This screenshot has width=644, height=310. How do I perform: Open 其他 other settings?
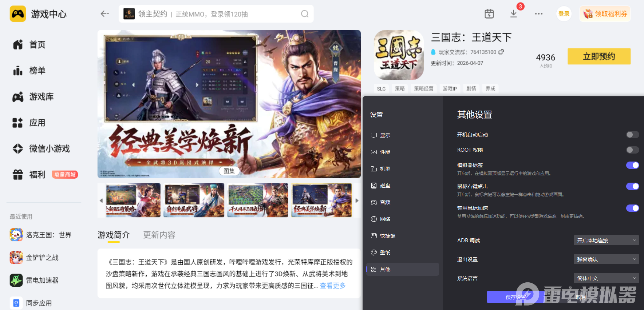tap(403, 269)
